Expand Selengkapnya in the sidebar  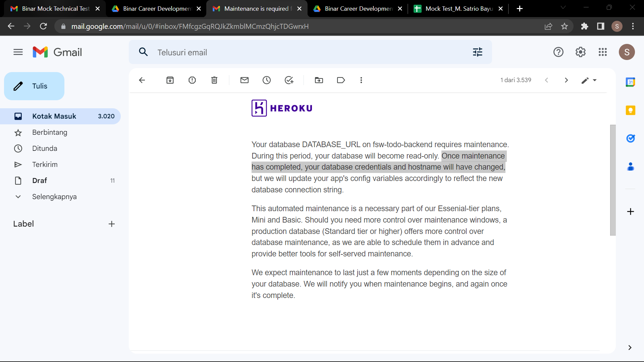pos(54,197)
